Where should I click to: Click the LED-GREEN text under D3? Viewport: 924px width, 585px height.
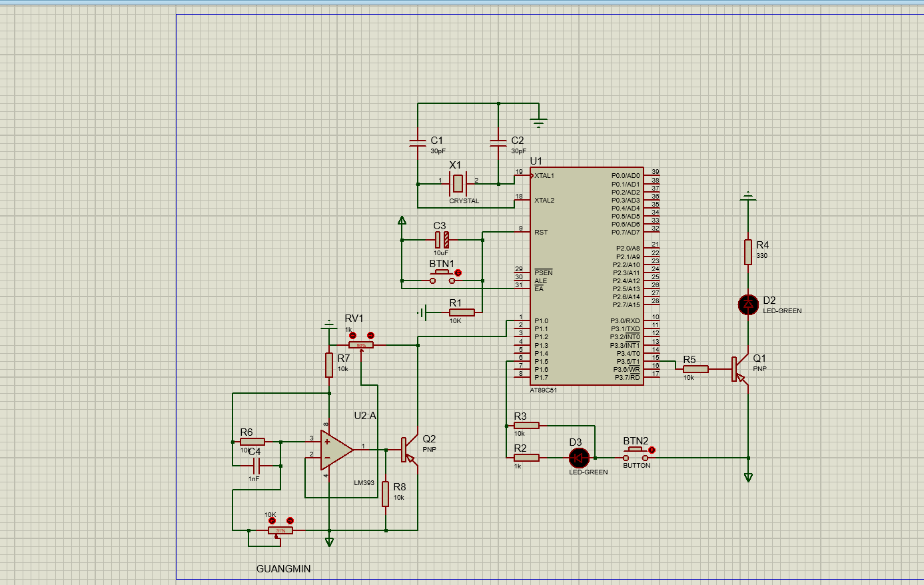pos(588,472)
